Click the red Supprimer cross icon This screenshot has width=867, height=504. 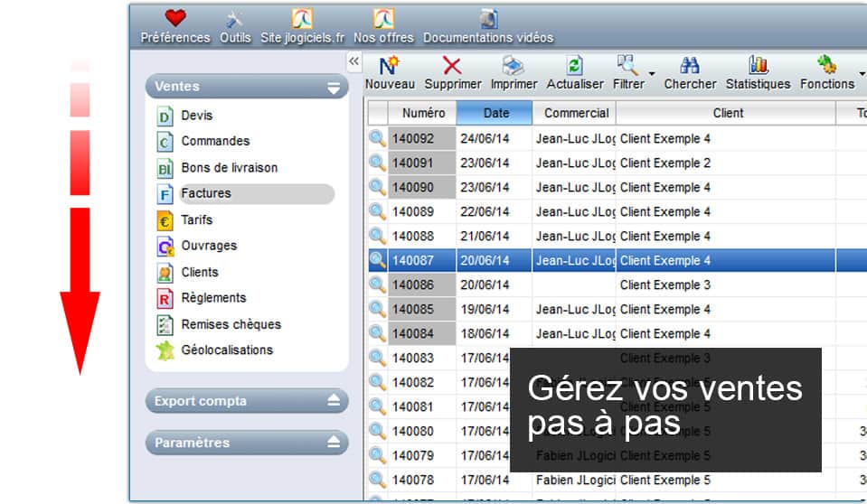[452, 65]
